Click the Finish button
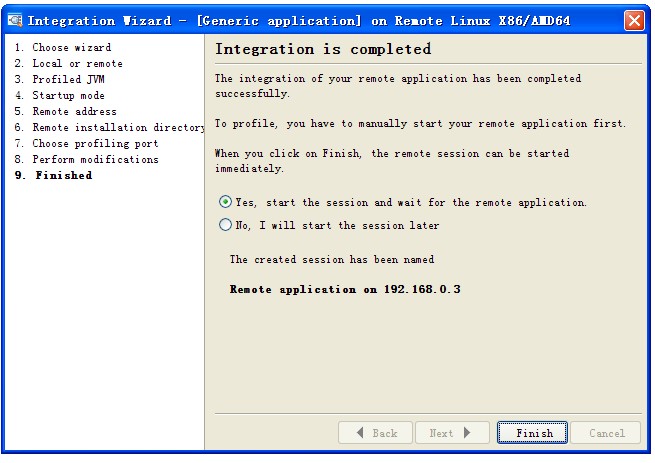Image resolution: width=655 pixels, height=463 pixels. (x=532, y=432)
